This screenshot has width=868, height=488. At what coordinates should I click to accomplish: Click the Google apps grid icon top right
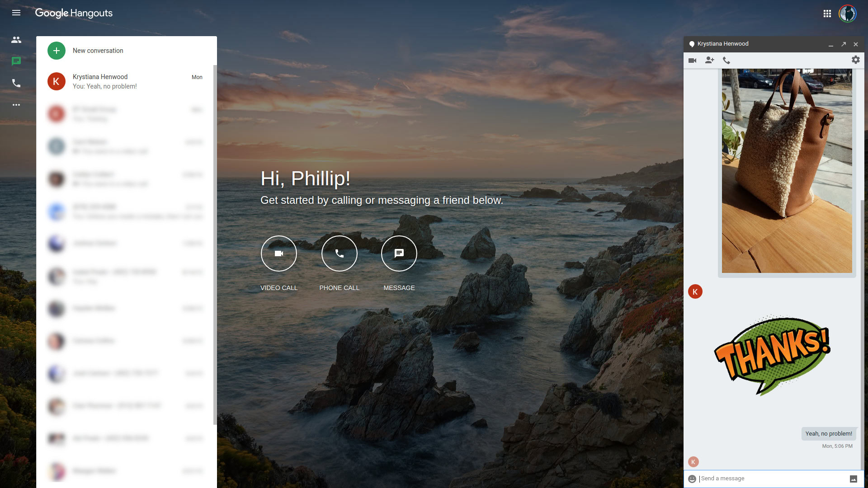point(827,13)
